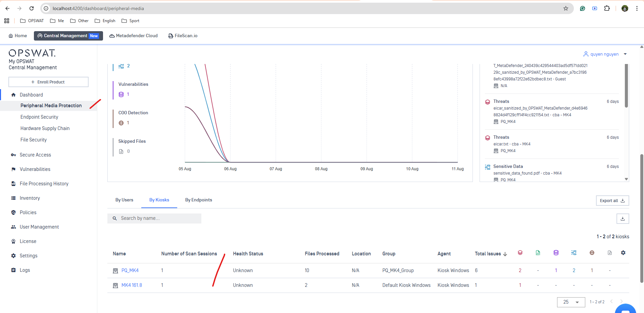Open File Security dashboard

tap(34, 140)
